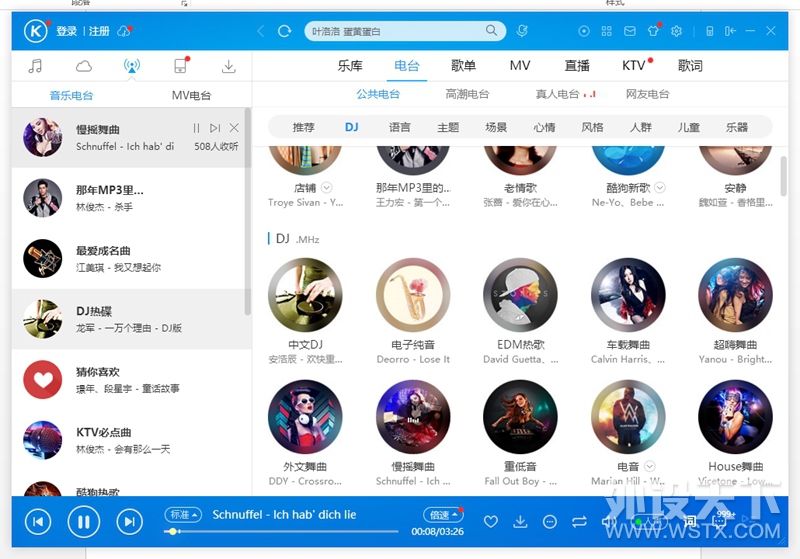Play previous track in bottom bar
This screenshot has height=559, width=800.
click(38, 521)
